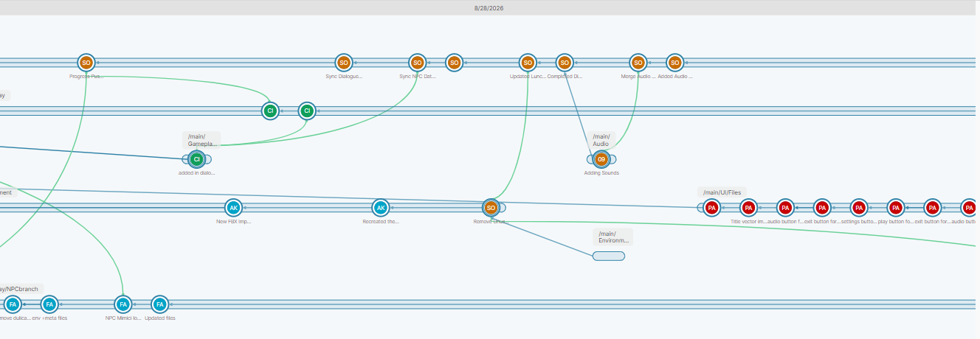
Task: Select the PA changeset 'play button fo...'
Action: [x=895, y=208]
